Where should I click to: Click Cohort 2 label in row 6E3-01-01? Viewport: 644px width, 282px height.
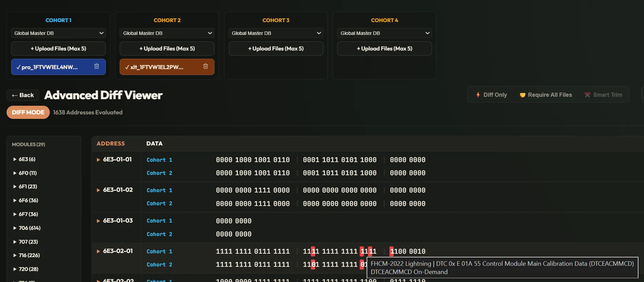[159, 173]
